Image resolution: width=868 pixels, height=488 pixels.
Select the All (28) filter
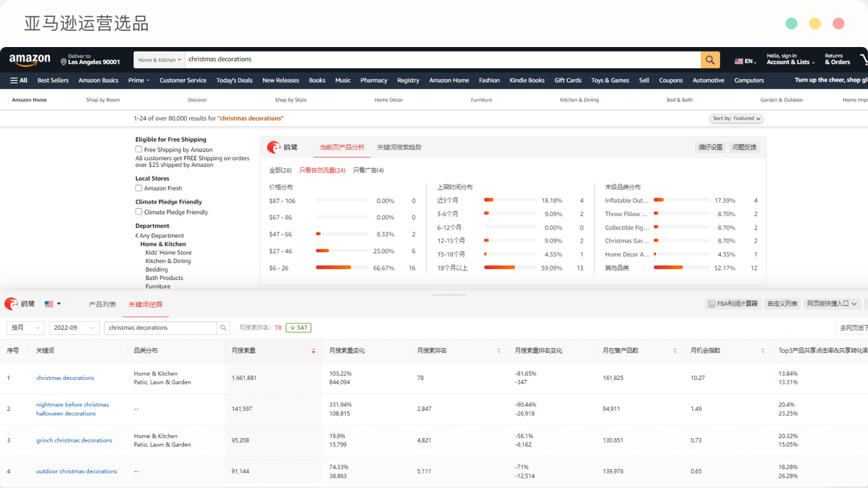click(280, 171)
